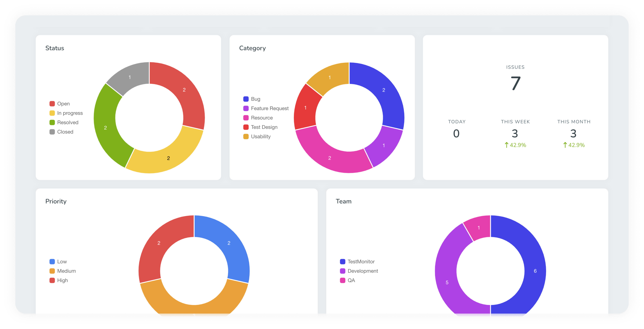Click the 'In progress' legend label
644x329 pixels.
[x=70, y=113]
